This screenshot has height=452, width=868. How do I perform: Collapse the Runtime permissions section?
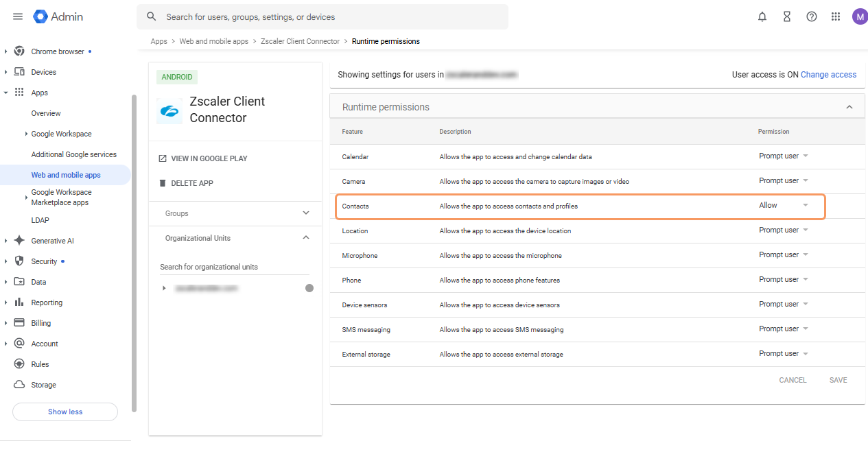[x=849, y=107]
